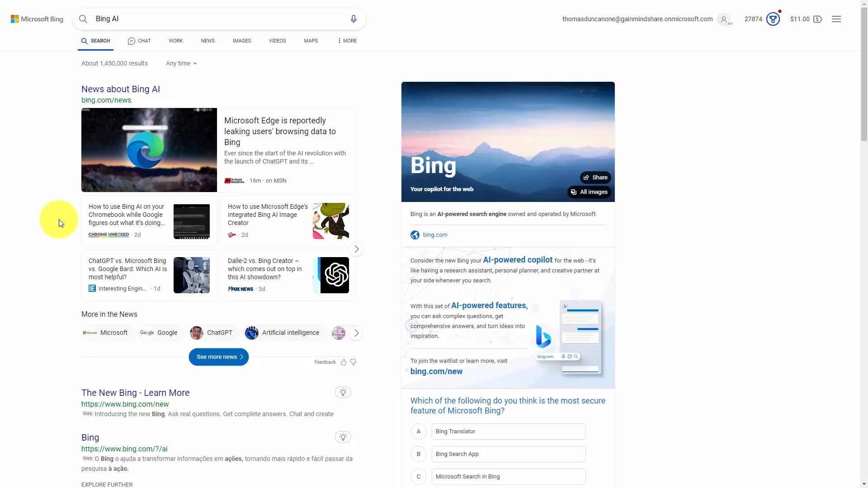The height and width of the screenshot is (488, 868).
Task: Click the $11.00 cashback price tag icon
Action: tap(818, 19)
